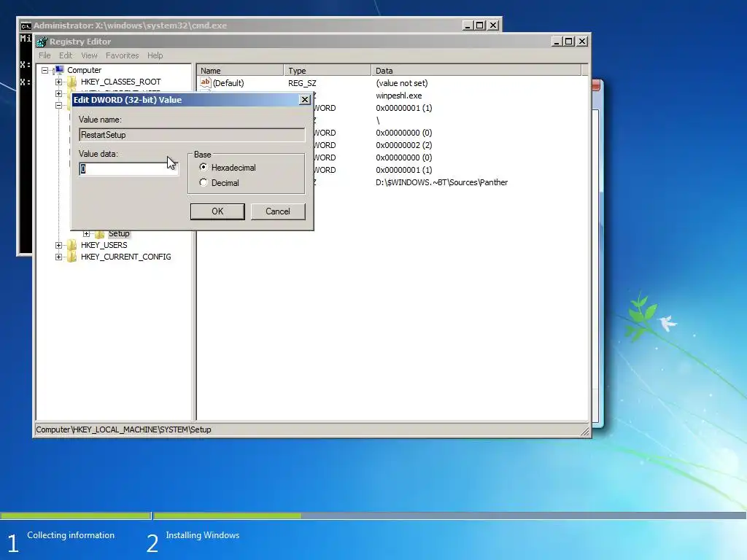
Task: Sort by the Name column header
Action: [x=240, y=71]
